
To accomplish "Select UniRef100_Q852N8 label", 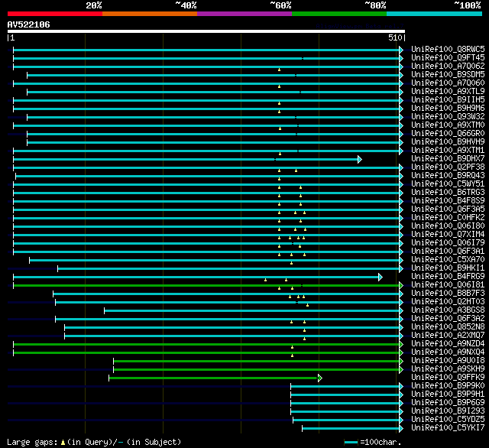I will coord(448,327).
